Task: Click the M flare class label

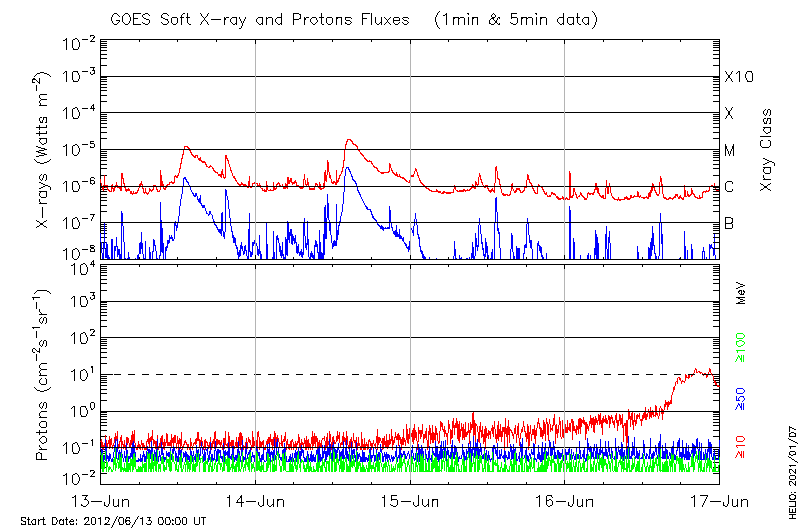Action: tap(730, 151)
